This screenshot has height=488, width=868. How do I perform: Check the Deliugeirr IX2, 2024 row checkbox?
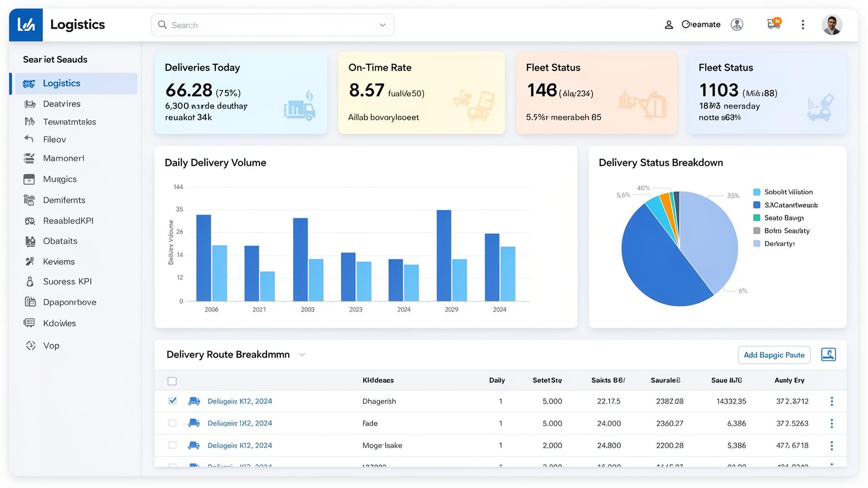pyautogui.click(x=172, y=423)
